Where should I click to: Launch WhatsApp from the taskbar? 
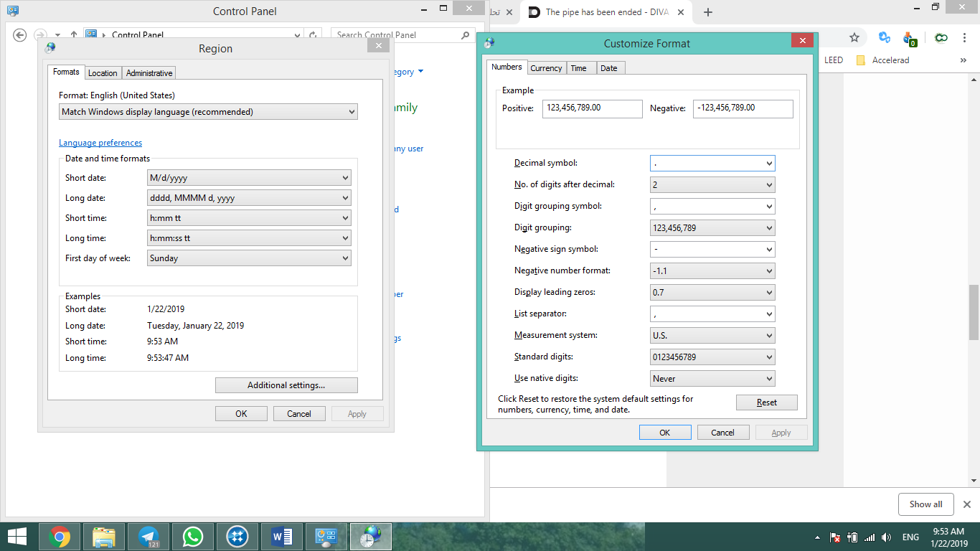(x=193, y=537)
